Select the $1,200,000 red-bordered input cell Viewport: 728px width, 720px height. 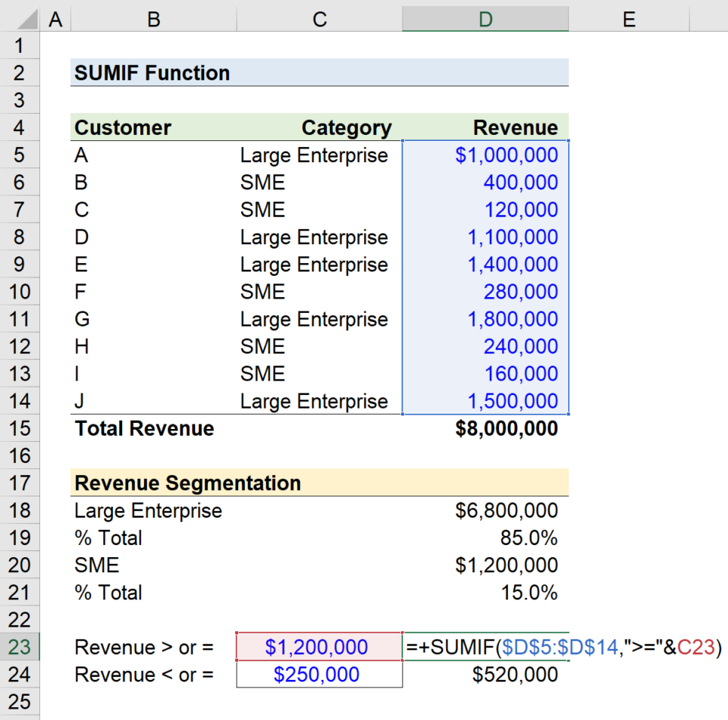(318, 647)
